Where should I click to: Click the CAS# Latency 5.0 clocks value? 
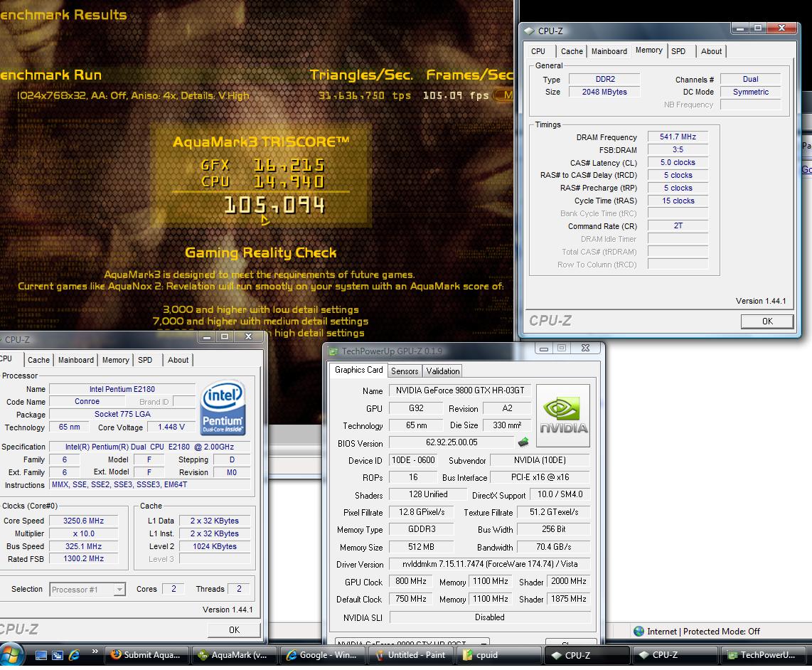tap(678, 163)
